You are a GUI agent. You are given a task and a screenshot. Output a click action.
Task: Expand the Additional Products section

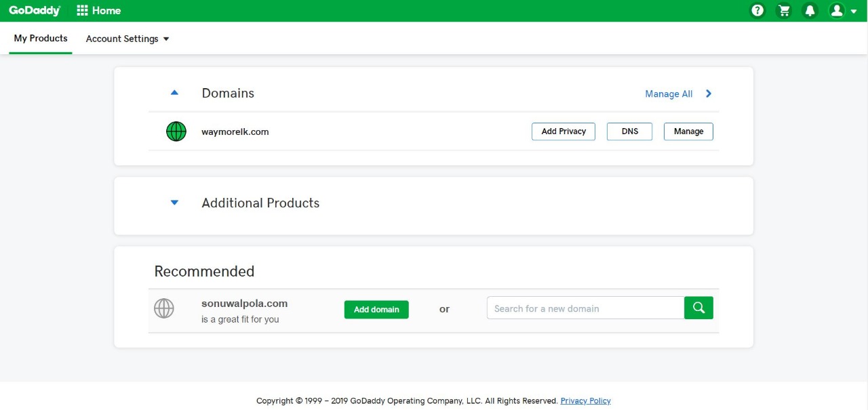(x=174, y=203)
